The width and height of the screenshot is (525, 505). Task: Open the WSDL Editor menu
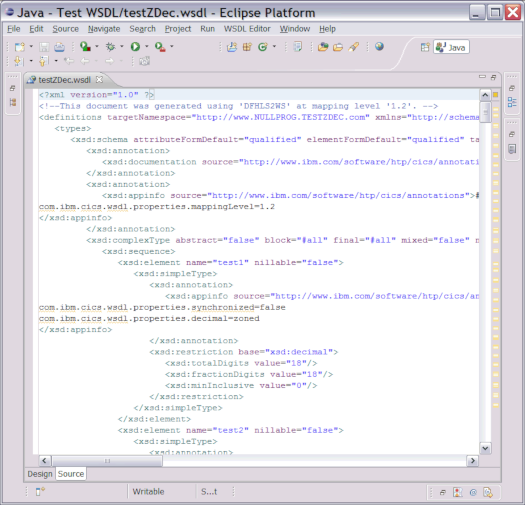coord(247,29)
